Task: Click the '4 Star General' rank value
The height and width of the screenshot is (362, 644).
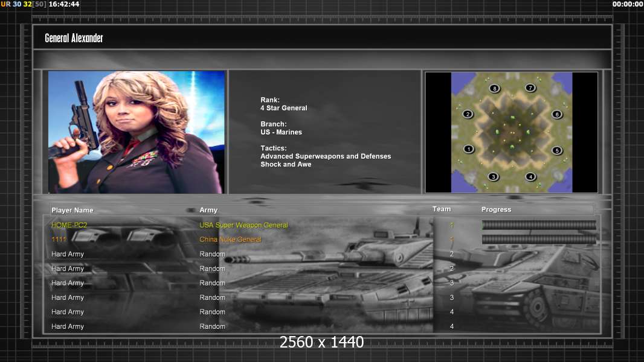Action: (284, 108)
